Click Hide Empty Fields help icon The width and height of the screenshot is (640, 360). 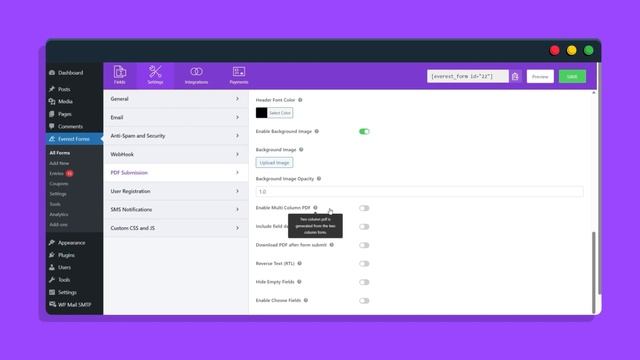[x=299, y=282]
